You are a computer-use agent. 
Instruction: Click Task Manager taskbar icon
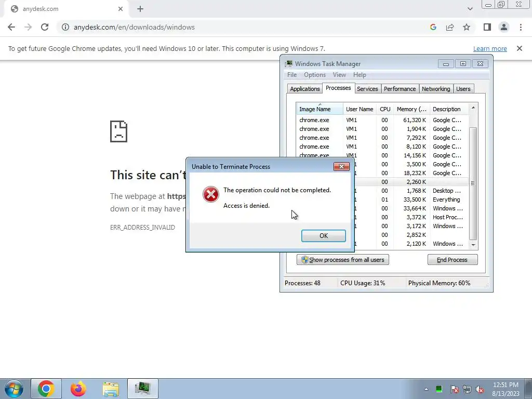[x=143, y=389]
